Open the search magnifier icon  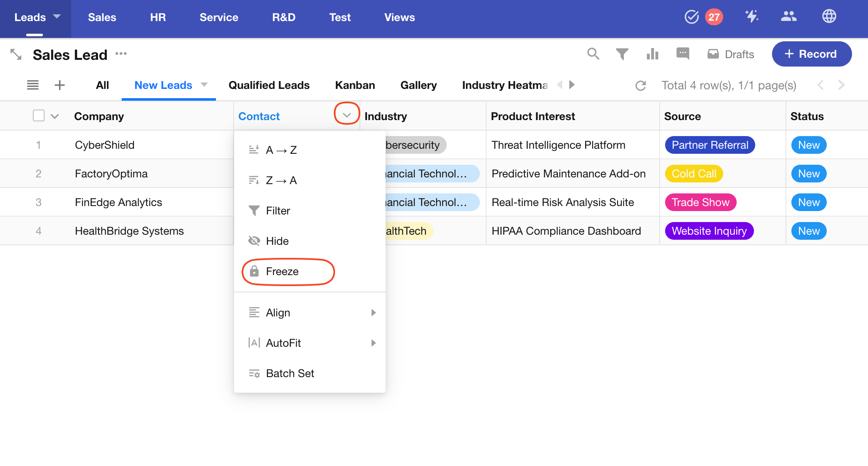(x=593, y=54)
